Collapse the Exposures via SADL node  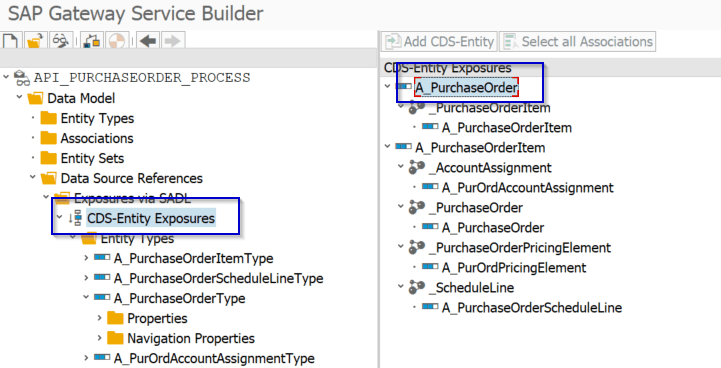point(46,197)
